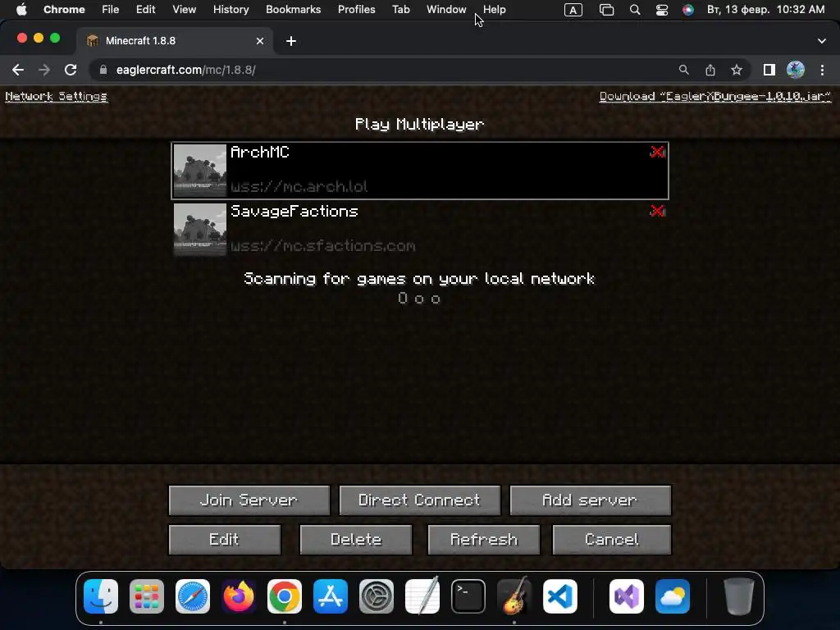Image resolution: width=840 pixels, height=630 pixels.
Task: Reload the Eaglercraft page
Action: pyautogui.click(x=71, y=70)
